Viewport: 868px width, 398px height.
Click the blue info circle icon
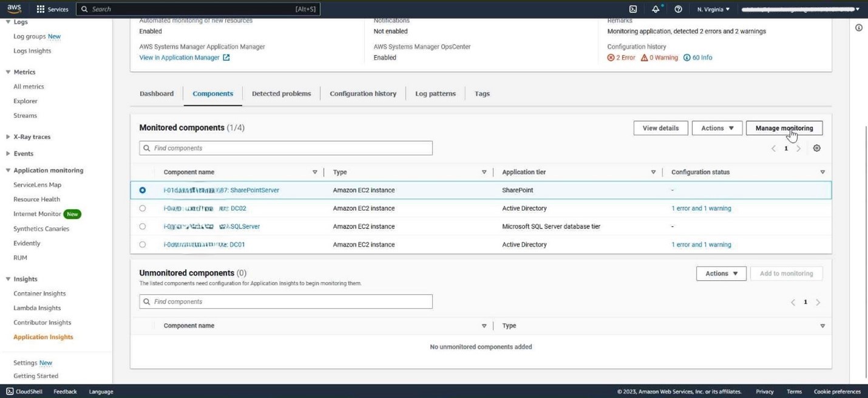687,58
